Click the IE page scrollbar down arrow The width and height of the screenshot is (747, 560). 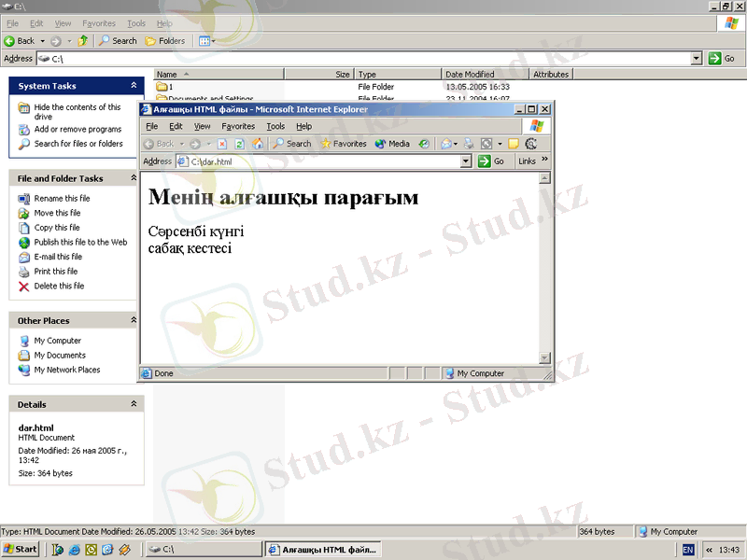pyautogui.click(x=545, y=358)
